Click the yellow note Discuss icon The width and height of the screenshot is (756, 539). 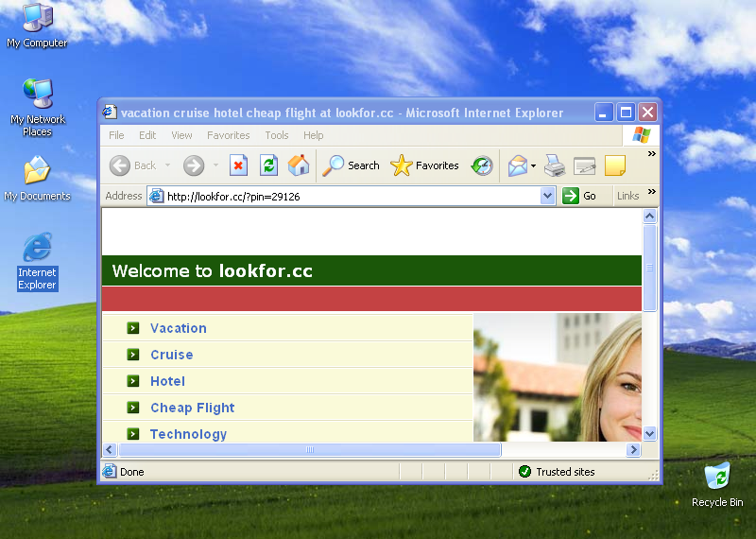coord(615,165)
